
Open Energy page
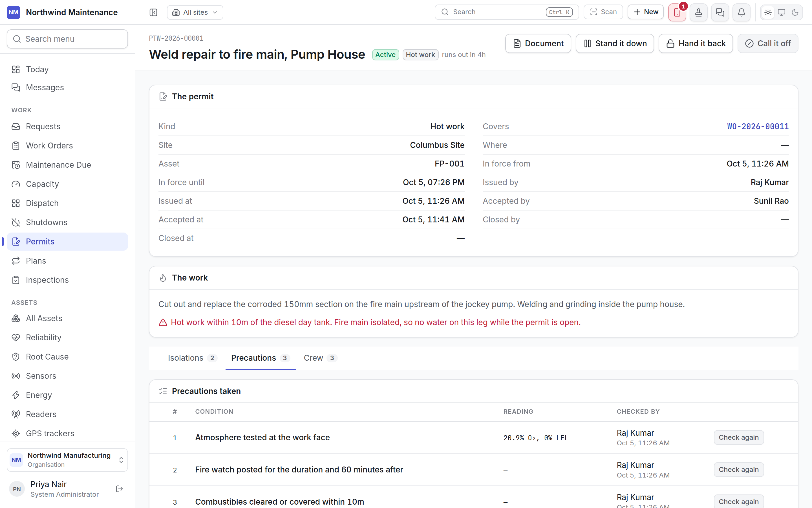coord(67,395)
